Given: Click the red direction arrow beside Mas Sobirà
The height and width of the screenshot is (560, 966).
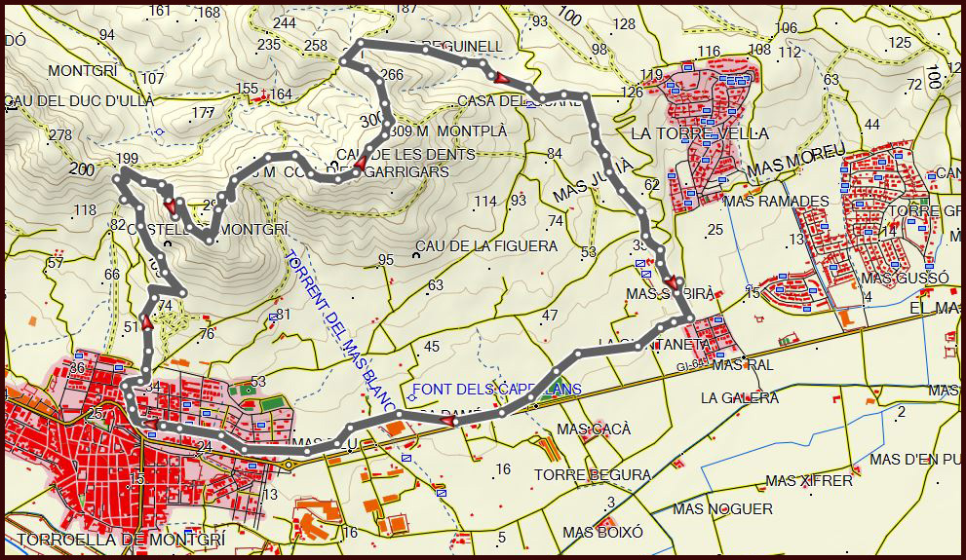Looking at the screenshot, I should [670, 283].
